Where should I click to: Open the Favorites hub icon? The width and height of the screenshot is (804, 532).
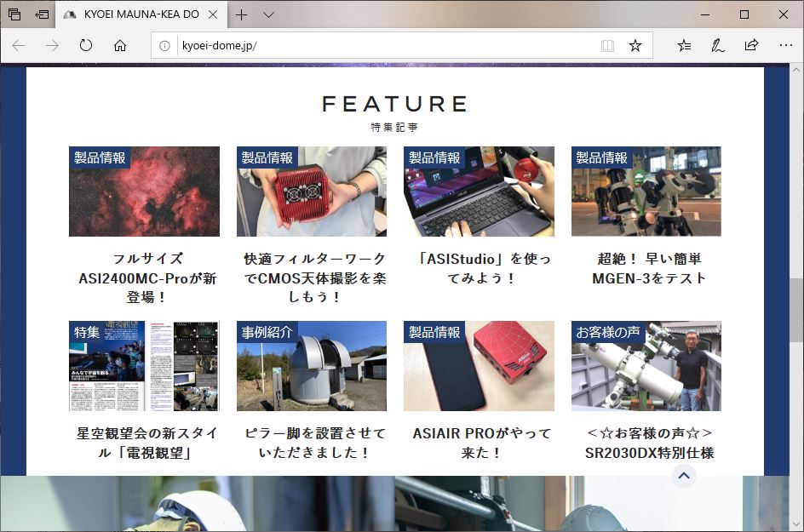tap(684, 46)
